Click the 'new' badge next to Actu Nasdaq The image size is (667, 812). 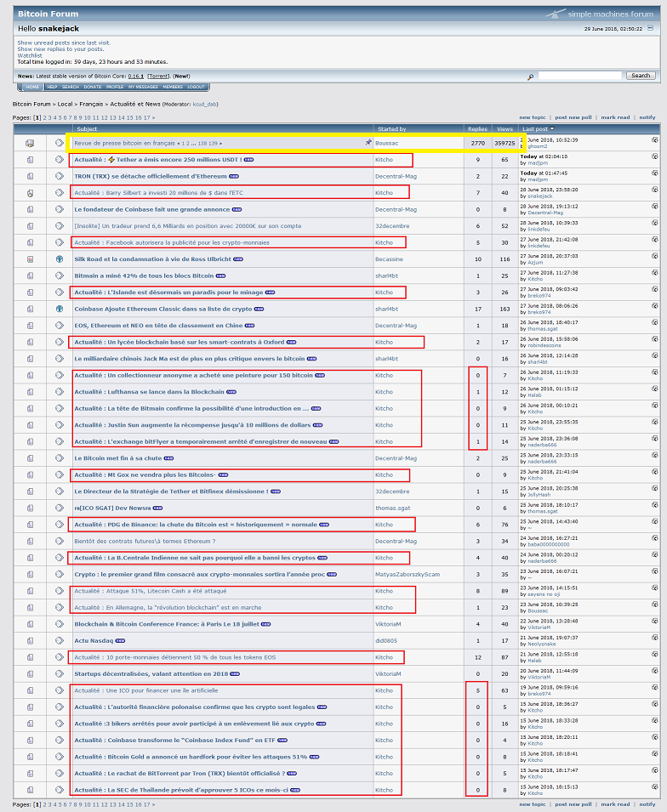[120, 641]
